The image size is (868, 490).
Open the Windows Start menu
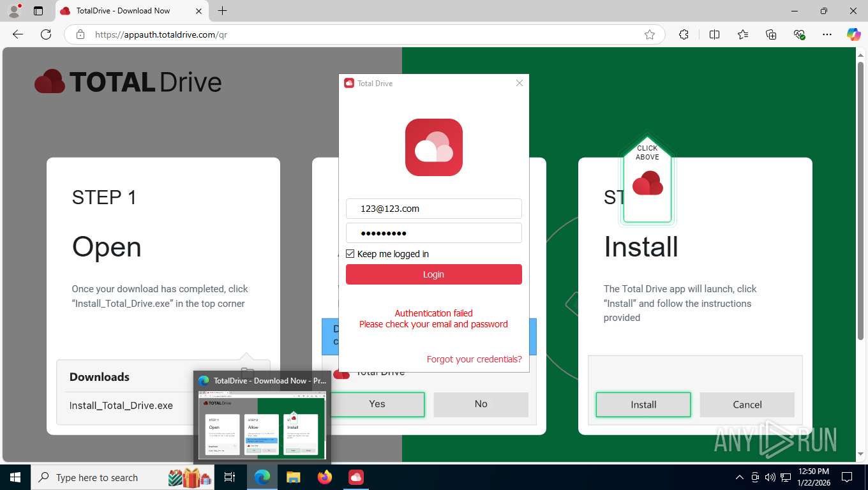15,477
